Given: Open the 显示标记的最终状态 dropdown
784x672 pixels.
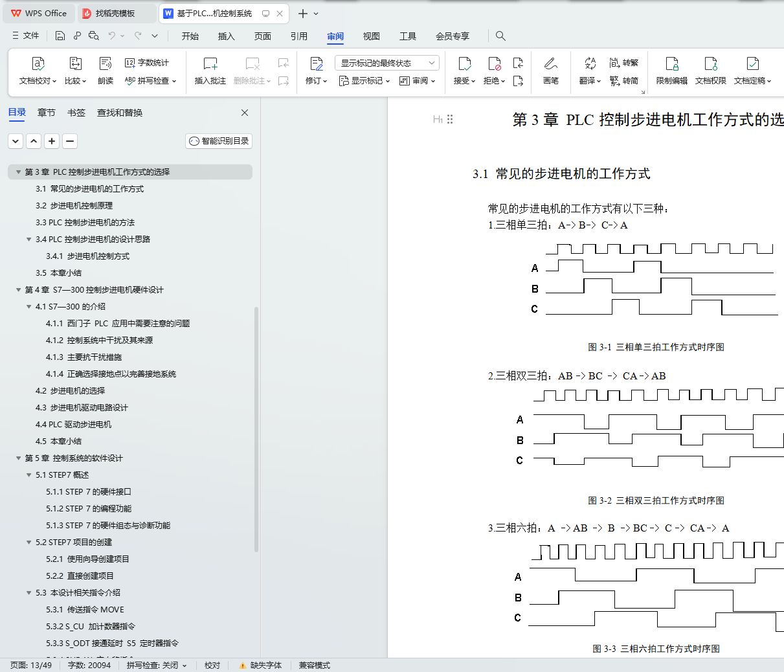Looking at the screenshot, I should (387, 63).
